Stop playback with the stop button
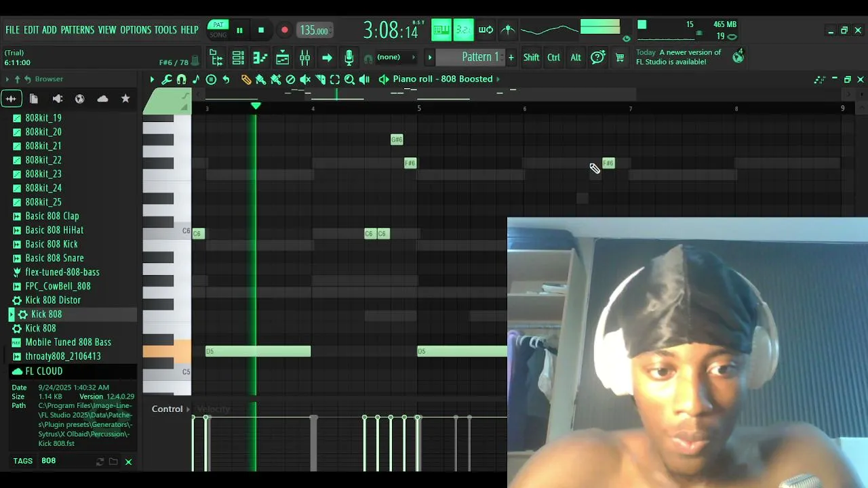Image resolution: width=868 pixels, height=488 pixels. pos(261,30)
